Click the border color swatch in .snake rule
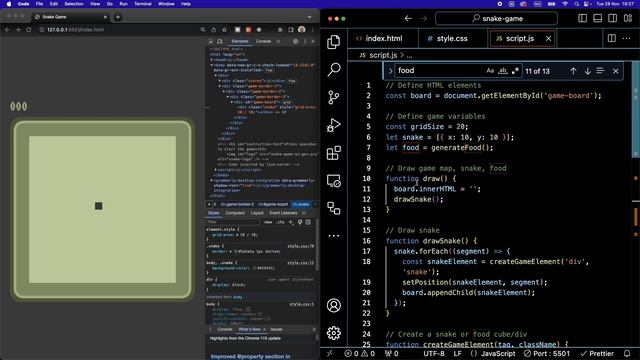This screenshot has width=640, height=360. [x=236, y=251]
